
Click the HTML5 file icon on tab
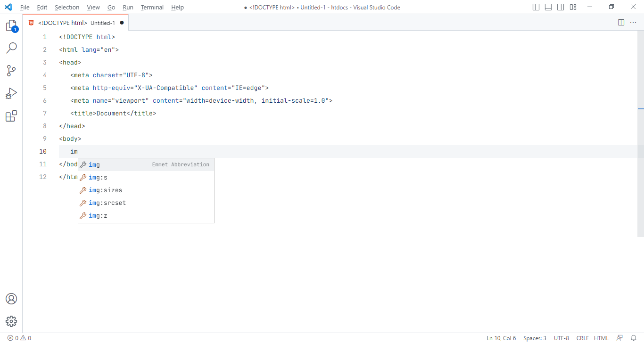click(31, 23)
